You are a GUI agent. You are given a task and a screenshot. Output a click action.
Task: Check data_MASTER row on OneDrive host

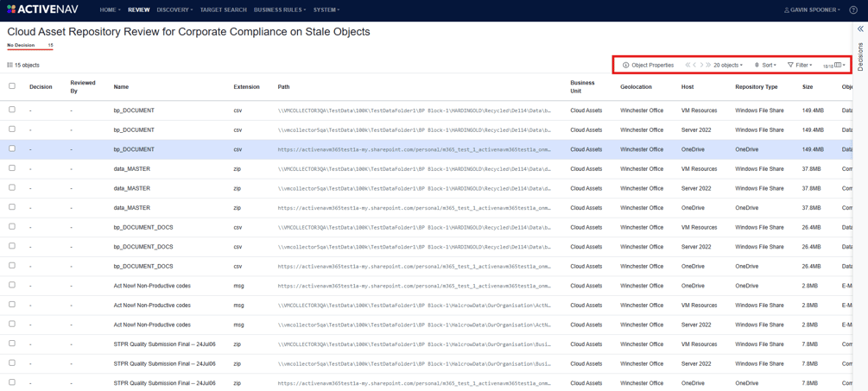click(x=12, y=207)
